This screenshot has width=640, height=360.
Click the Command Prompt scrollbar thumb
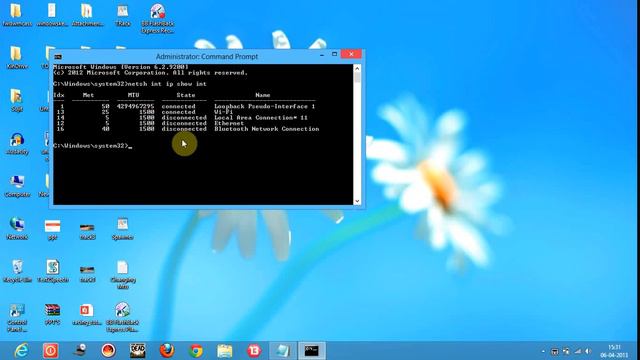click(x=357, y=77)
